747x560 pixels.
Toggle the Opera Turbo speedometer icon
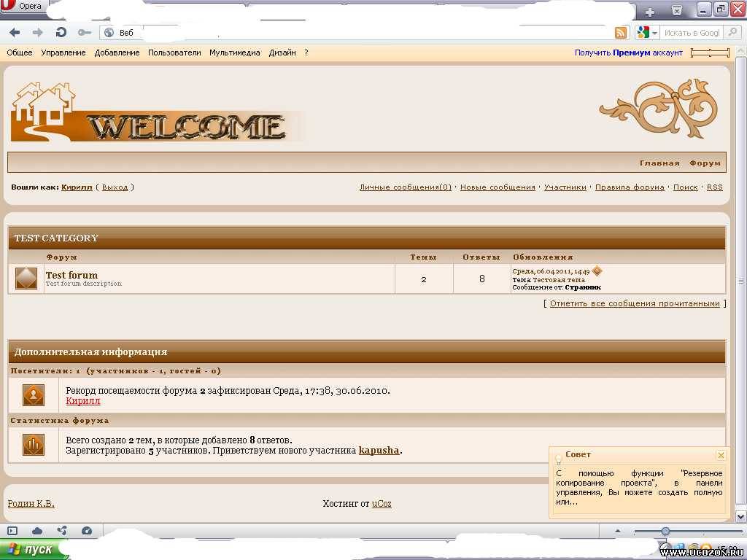tap(87, 531)
